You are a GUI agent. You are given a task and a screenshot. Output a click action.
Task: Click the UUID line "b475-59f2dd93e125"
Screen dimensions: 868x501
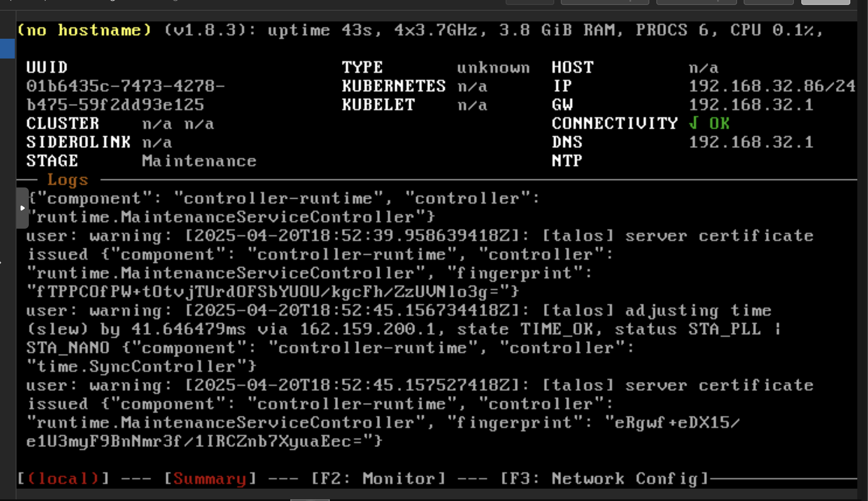coord(115,105)
